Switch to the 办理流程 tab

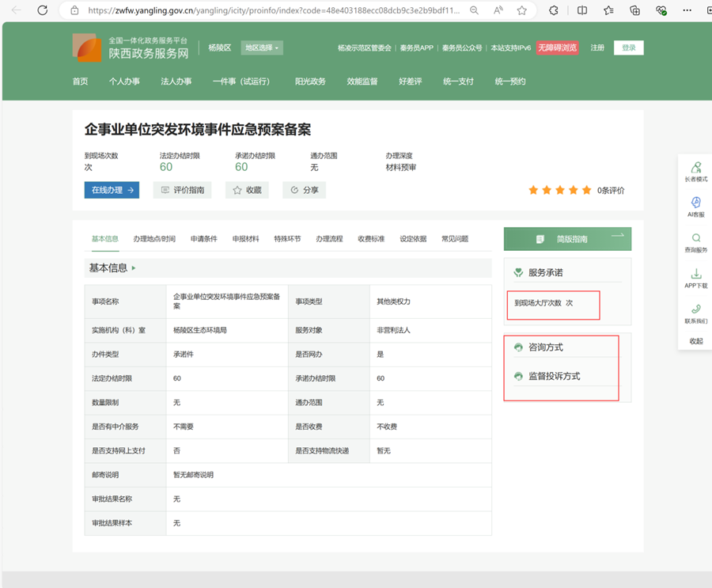pos(329,239)
